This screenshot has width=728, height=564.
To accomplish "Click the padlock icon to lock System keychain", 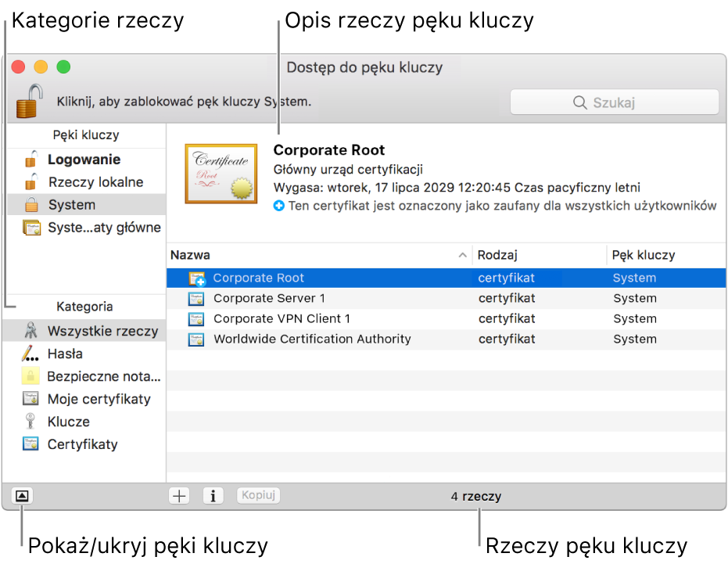I will click(30, 102).
